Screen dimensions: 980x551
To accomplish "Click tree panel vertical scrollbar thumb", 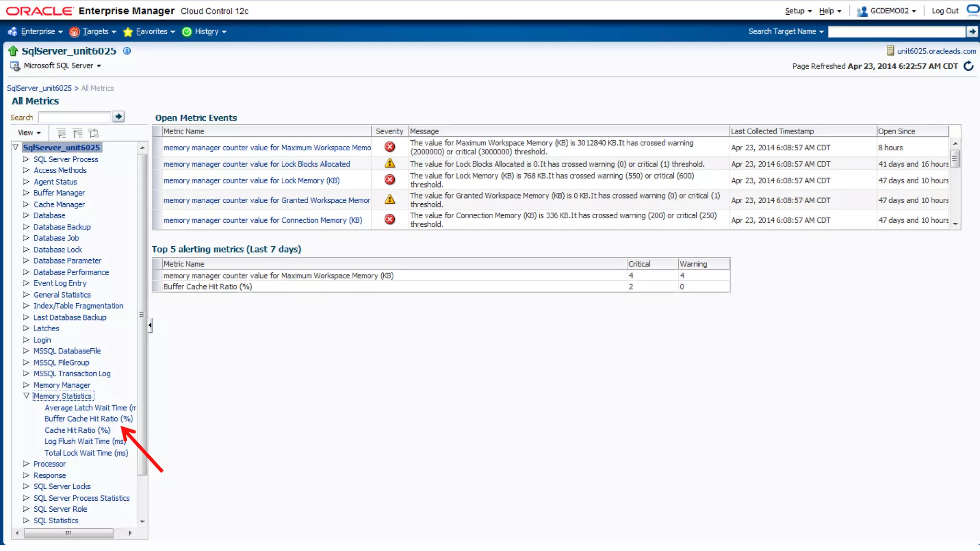I will tap(142, 314).
